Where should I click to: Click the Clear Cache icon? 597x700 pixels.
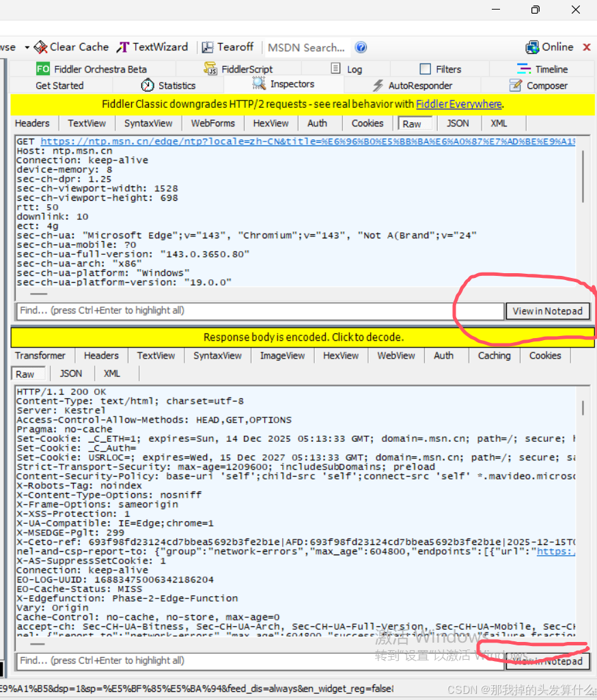(40, 47)
